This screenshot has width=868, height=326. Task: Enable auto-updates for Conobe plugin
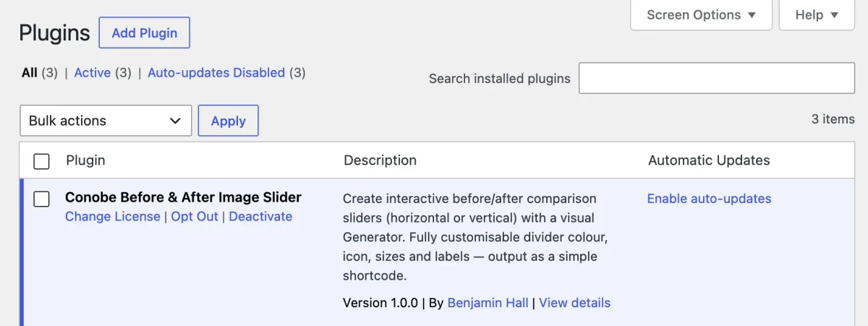click(x=709, y=199)
